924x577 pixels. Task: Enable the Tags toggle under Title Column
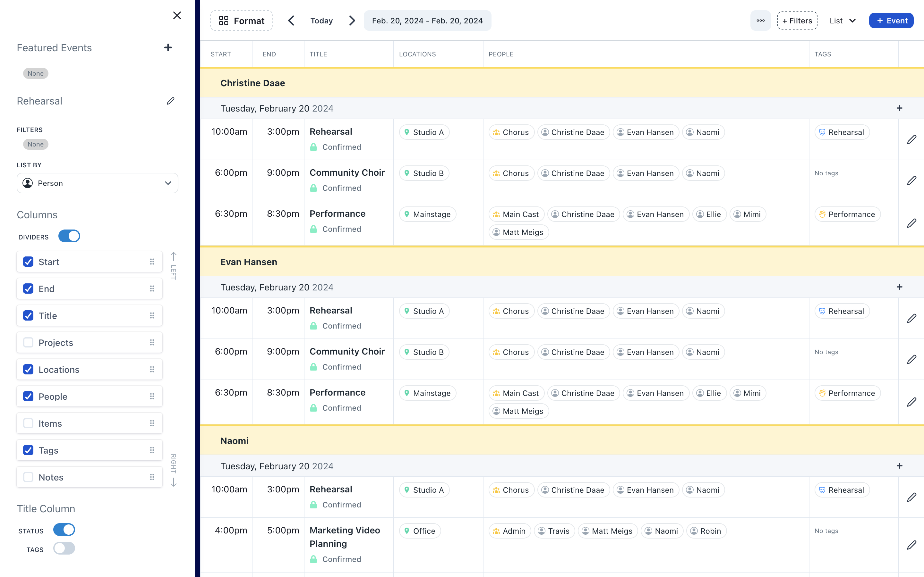(64, 548)
